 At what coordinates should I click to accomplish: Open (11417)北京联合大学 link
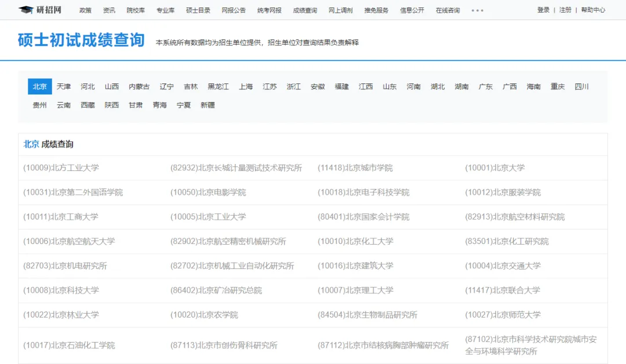[x=503, y=290]
